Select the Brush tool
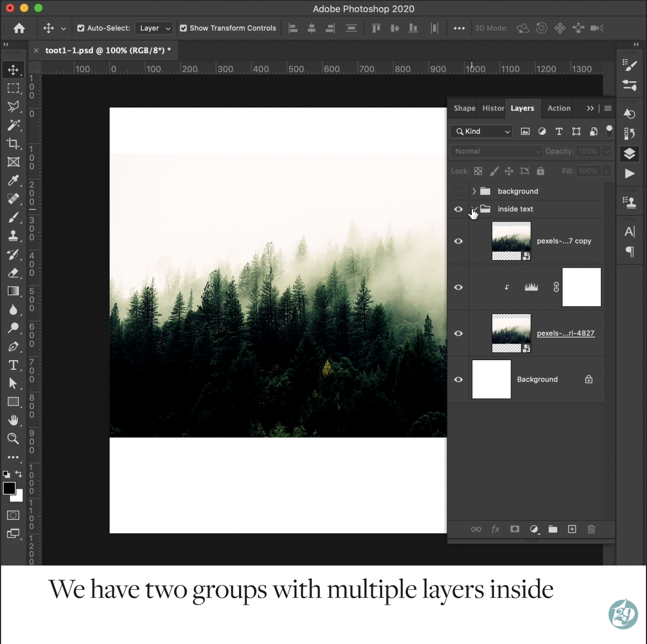Screen dimensions: 647x644 pos(13,218)
